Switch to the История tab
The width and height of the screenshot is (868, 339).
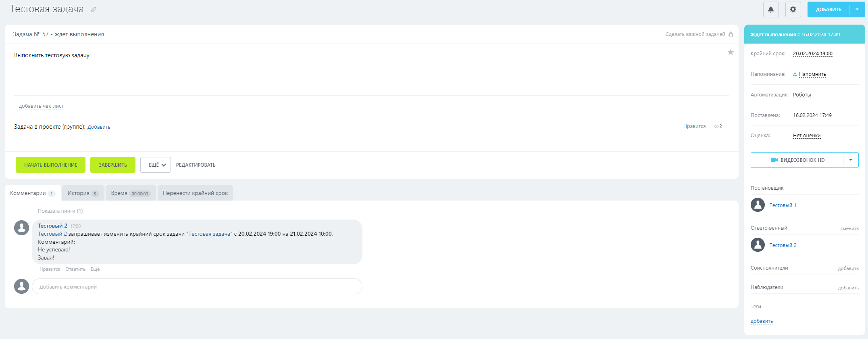point(83,193)
